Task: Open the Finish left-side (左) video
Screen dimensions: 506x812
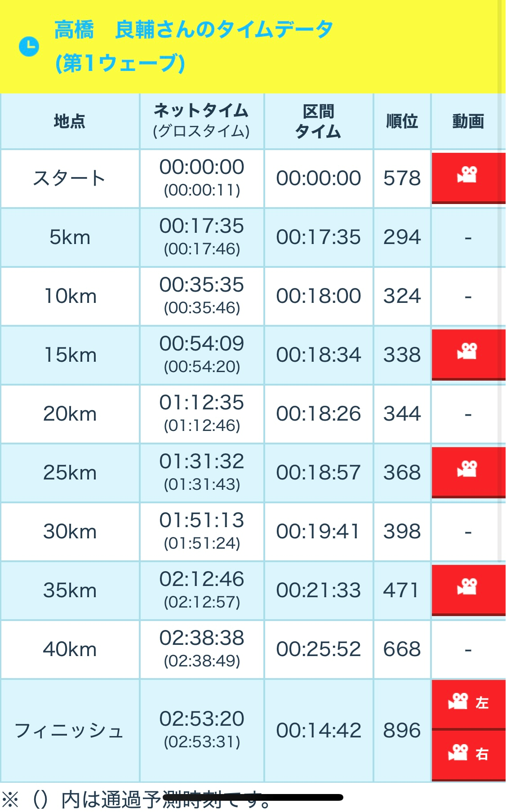Action: pyautogui.click(x=468, y=703)
